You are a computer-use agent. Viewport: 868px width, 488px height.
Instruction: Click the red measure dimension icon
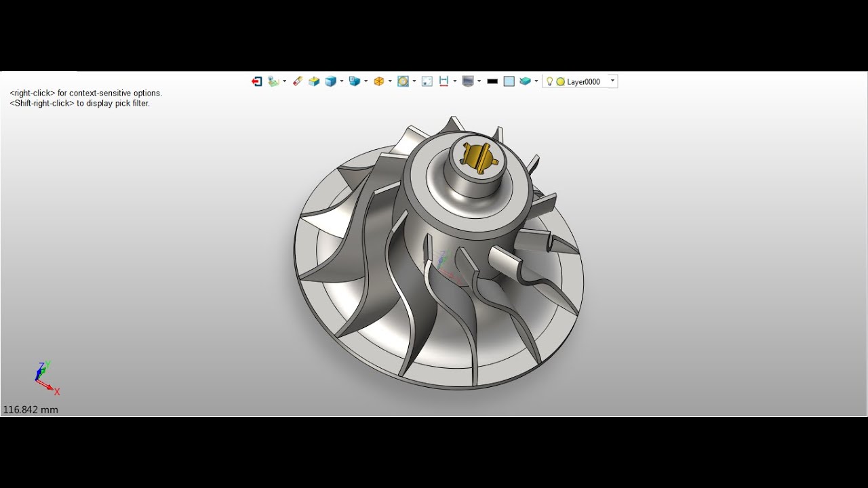(443, 81)
